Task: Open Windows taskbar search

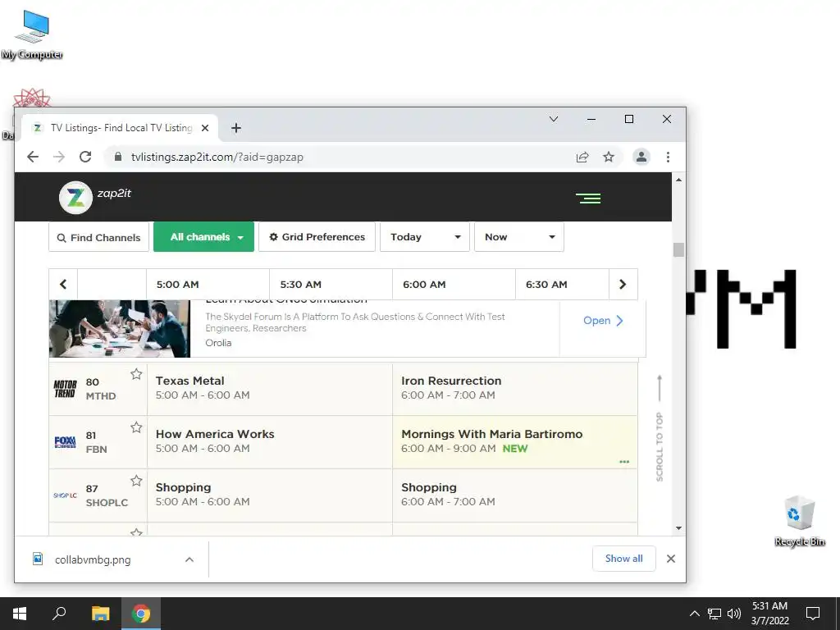Action: (59, 614)
